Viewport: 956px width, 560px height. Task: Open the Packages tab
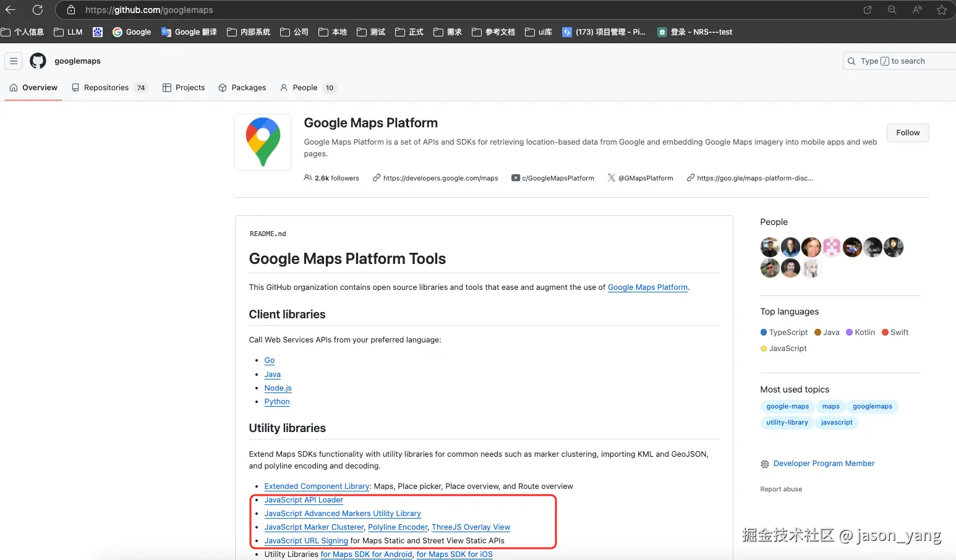click(242, 88)
